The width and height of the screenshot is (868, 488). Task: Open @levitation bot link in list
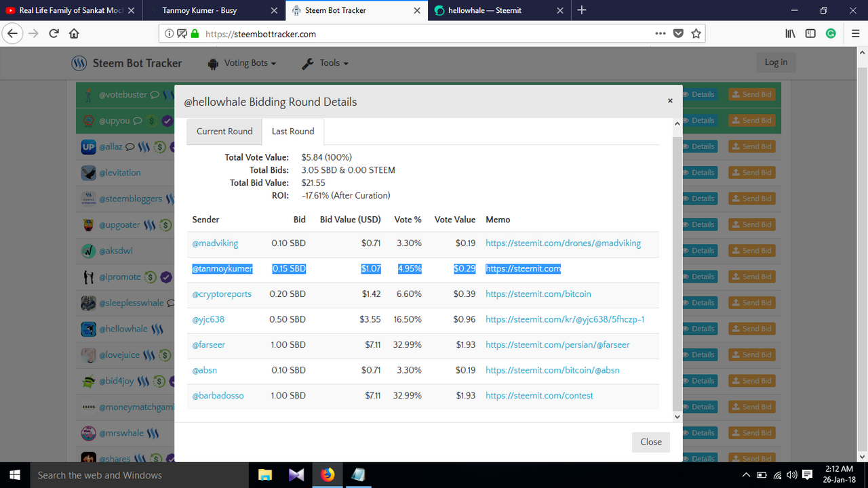click(x=120, y=173)
